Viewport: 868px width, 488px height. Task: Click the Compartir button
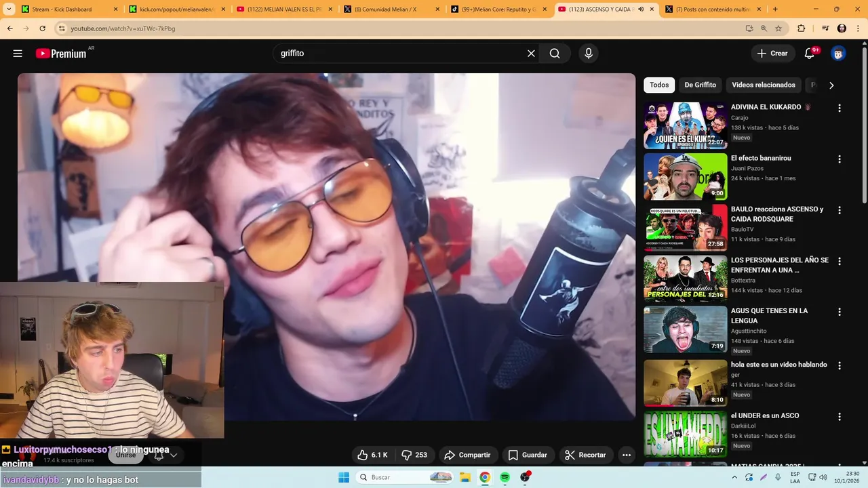point(468,455)
